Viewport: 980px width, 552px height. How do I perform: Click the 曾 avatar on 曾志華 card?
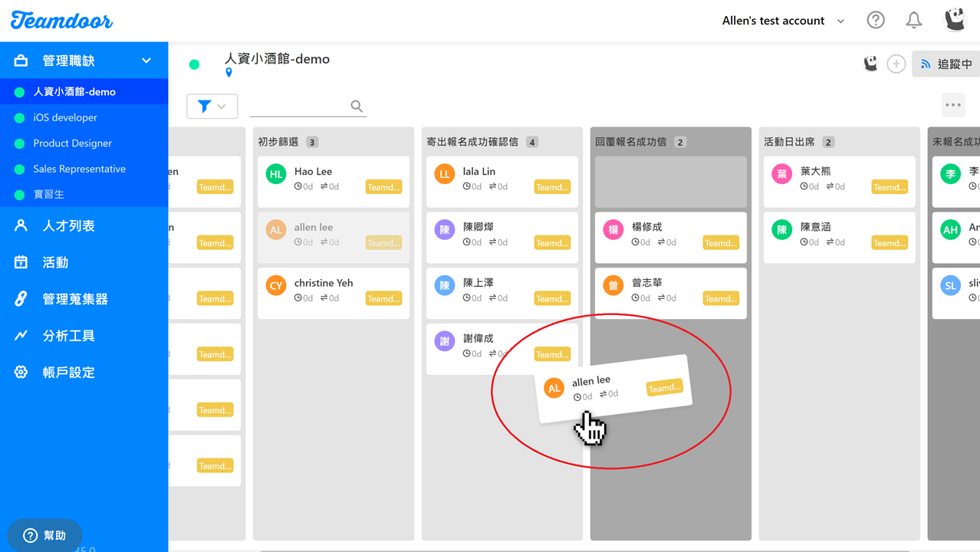613,285
